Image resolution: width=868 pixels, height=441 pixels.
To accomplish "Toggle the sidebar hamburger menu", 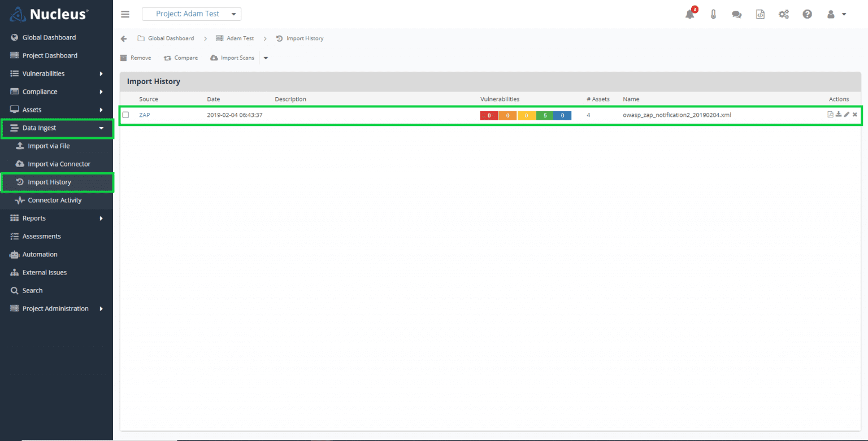I will (125, 14).
